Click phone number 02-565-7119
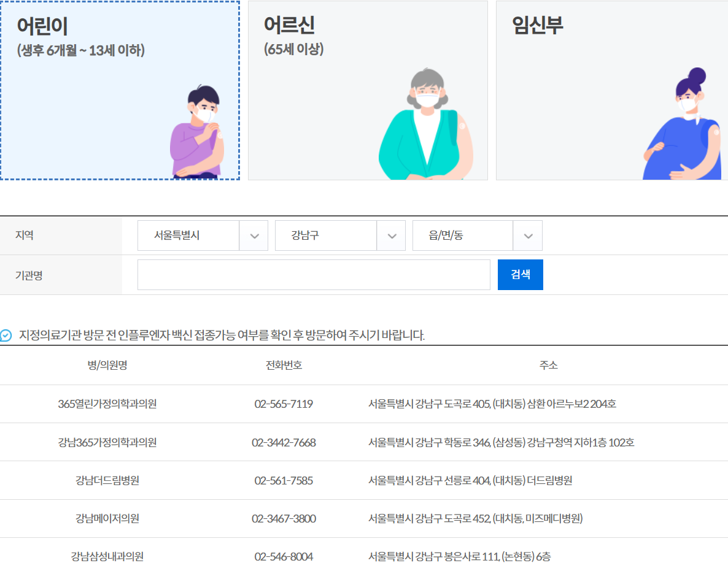This screenshot has height=563, width=728. tap(282, 404)
